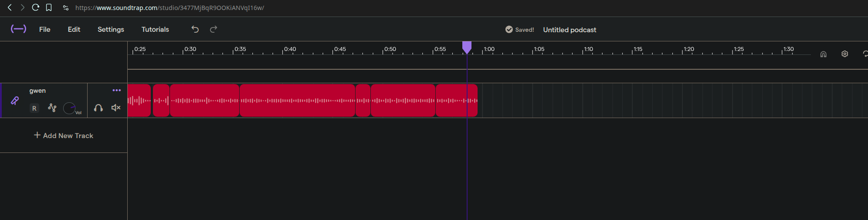The height and width of the screenshot is (220, 868).
Task: Select the narrow red region after 0:45
Action: pyautogui.click(x=363, y=101)
